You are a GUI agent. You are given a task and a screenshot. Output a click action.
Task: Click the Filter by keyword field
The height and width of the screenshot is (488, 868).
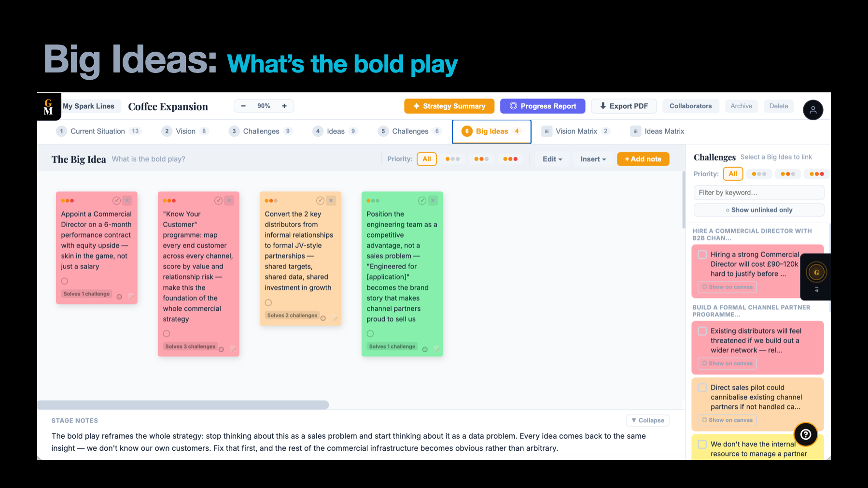759,193
